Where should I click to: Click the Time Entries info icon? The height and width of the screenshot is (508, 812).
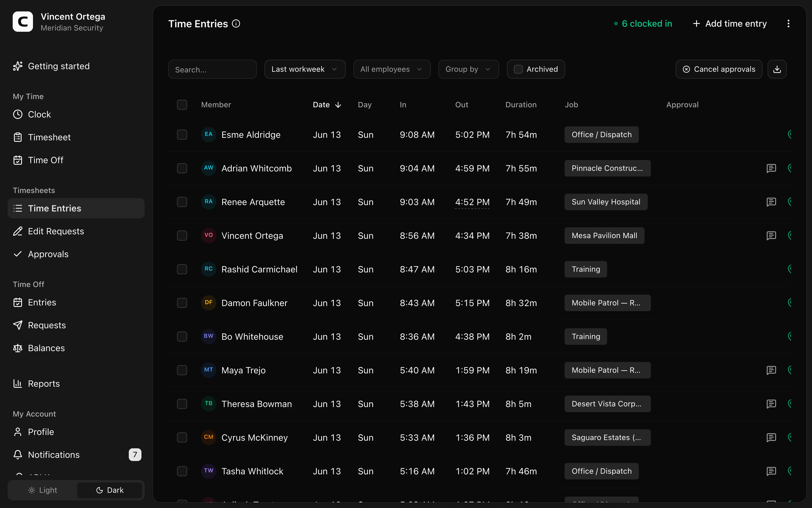tap(236, 23)
